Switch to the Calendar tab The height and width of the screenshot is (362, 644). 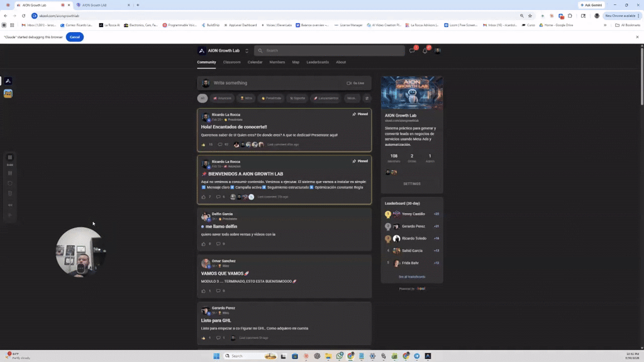coord(255,62)
